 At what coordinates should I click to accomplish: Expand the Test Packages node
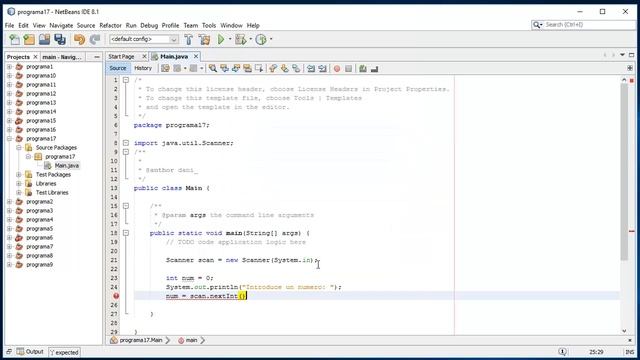19,175
